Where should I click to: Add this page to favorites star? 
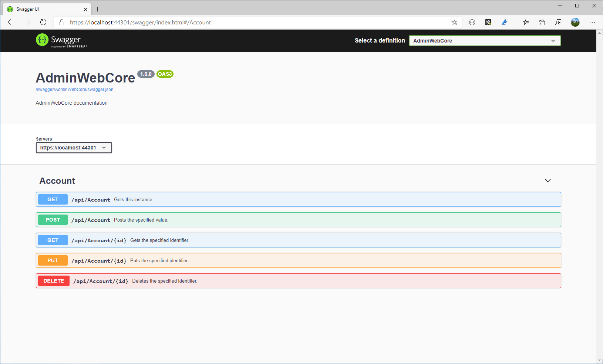tap(454, 22)
